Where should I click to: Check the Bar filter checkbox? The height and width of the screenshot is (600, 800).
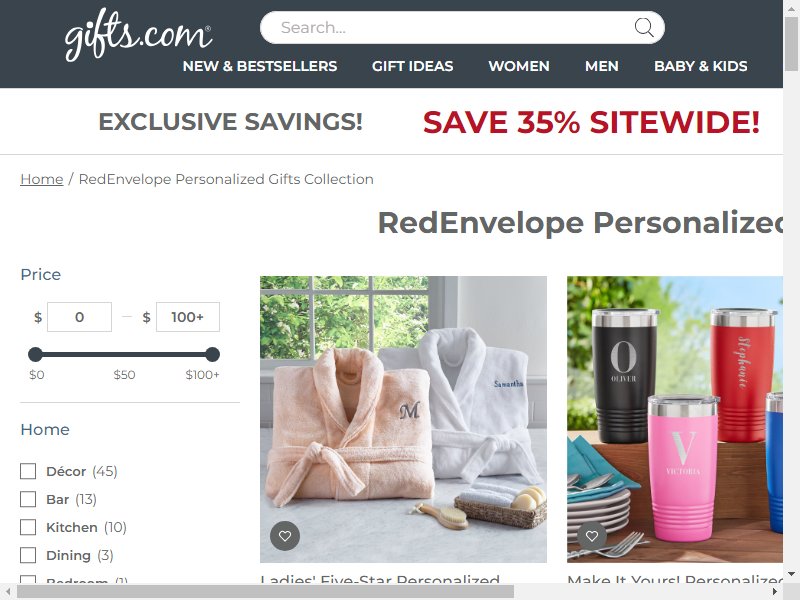tap(28, 499)
